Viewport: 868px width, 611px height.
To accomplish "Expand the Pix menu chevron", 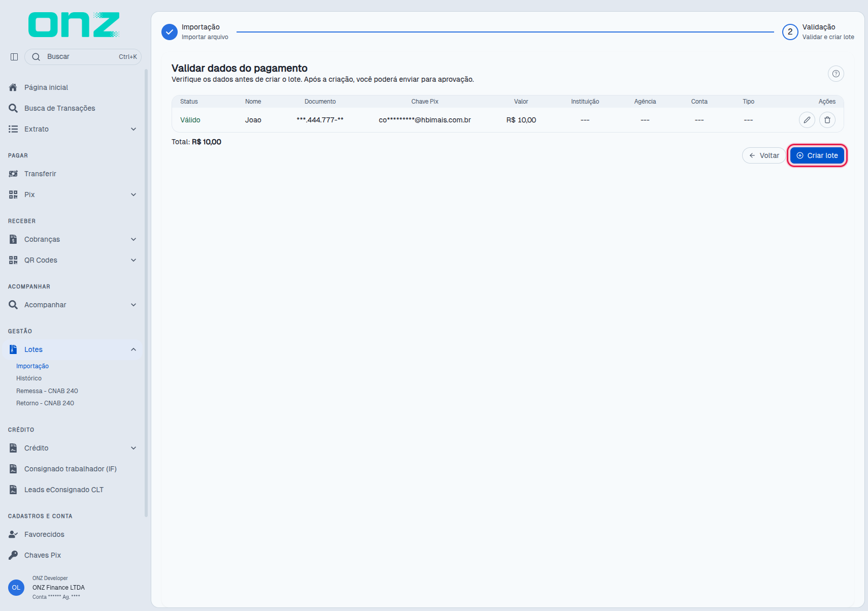I will point(133,195).
